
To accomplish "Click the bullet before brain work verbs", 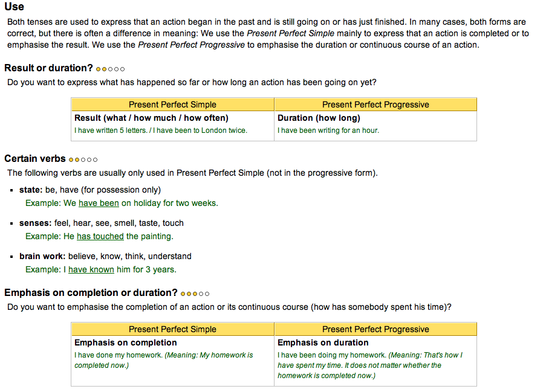I will 11,257.
